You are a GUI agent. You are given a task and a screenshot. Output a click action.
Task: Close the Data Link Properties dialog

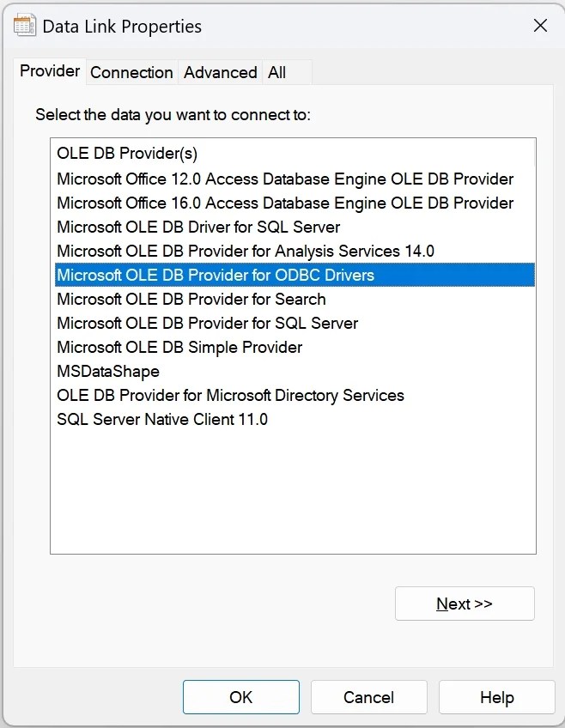(540, 26)
